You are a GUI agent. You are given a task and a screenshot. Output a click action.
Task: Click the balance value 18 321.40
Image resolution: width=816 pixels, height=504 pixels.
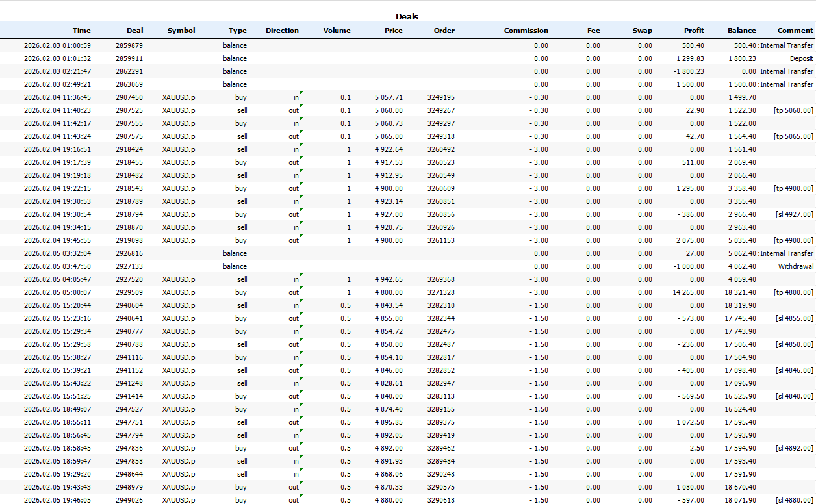(x=739, y=292)
